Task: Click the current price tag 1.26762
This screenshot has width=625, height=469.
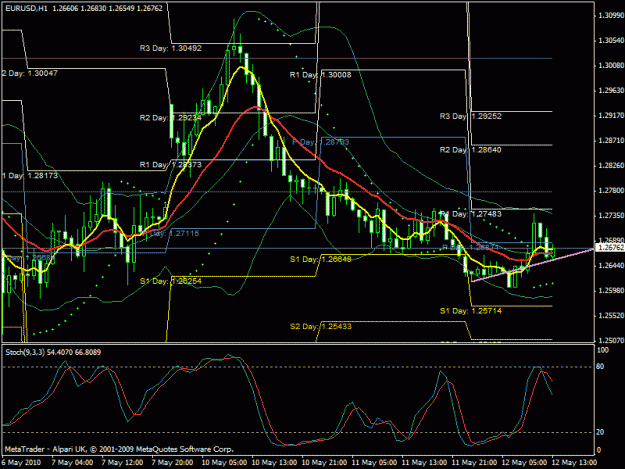Action: 610,248
